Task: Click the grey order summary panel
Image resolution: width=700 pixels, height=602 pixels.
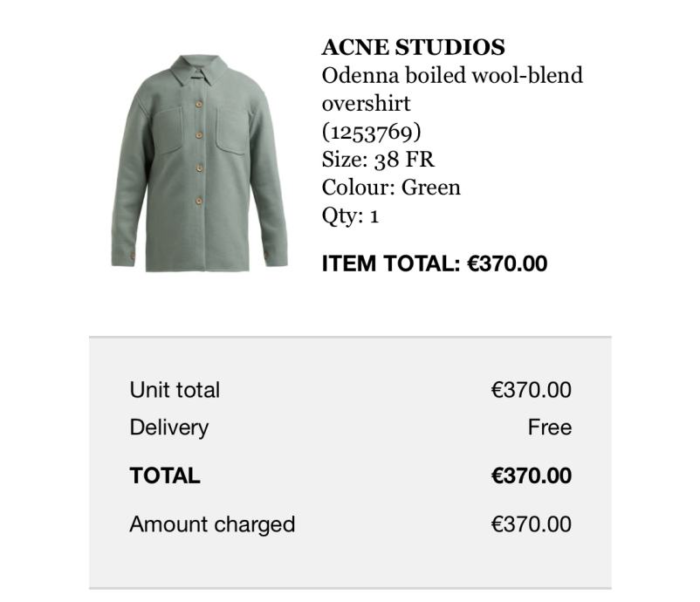Action: [350, 462]
